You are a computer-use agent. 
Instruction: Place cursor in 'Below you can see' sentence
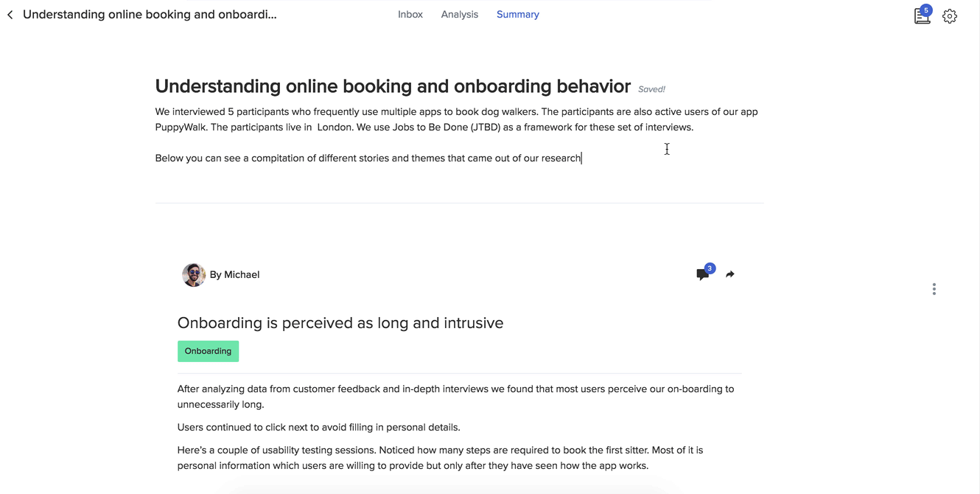coord(368,158)
